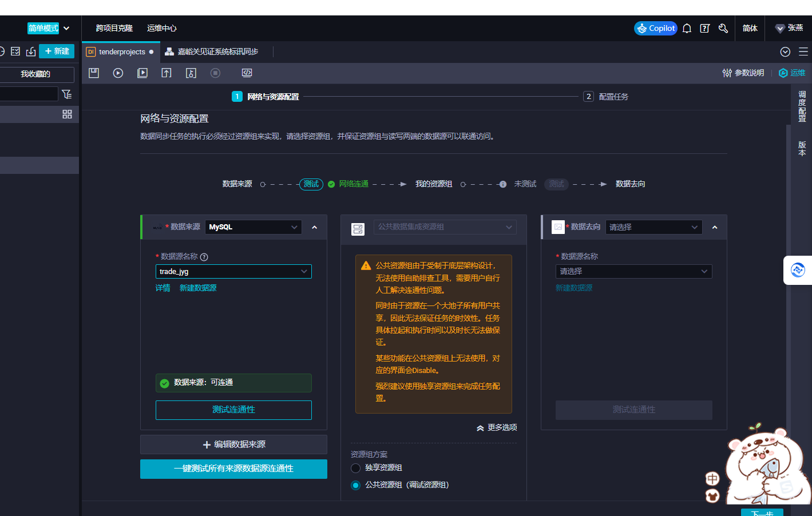Open the 我收藏的 favorites button

coord(35,74)
